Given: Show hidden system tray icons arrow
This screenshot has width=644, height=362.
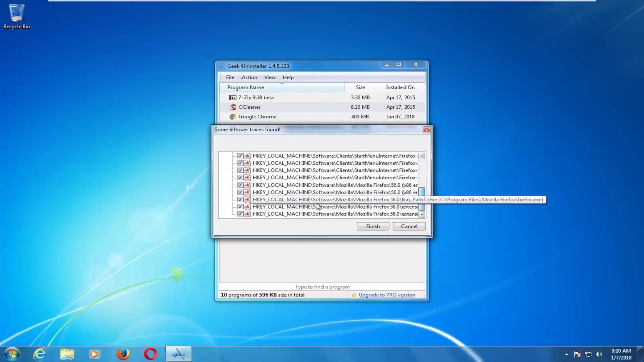Looking at the screenshot, I should coord(566,354).
